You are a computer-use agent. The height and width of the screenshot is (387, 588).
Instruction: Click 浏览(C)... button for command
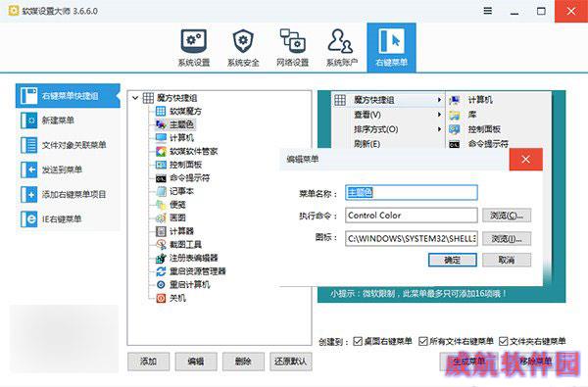click(507, 216)
